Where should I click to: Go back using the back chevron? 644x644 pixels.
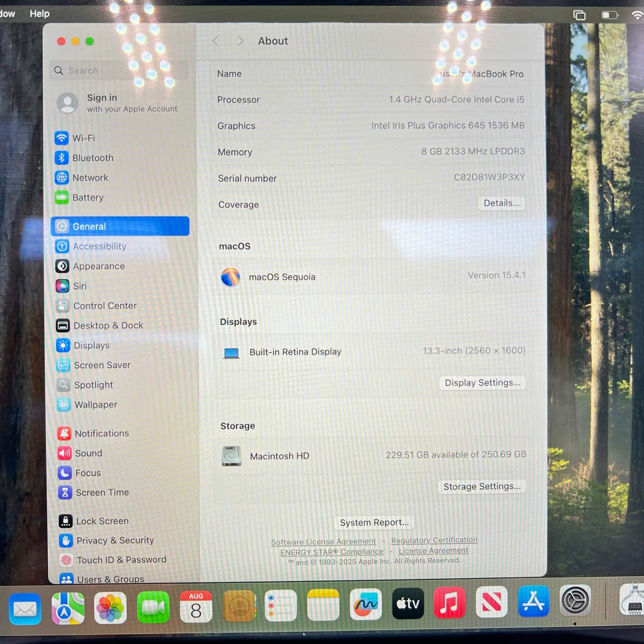click(216, 41)
